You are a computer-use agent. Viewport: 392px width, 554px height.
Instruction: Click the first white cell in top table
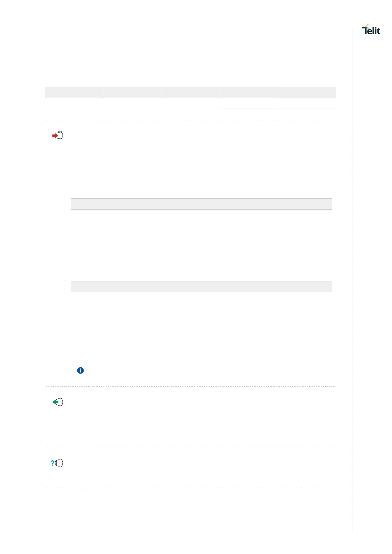[x=74, y=104]
